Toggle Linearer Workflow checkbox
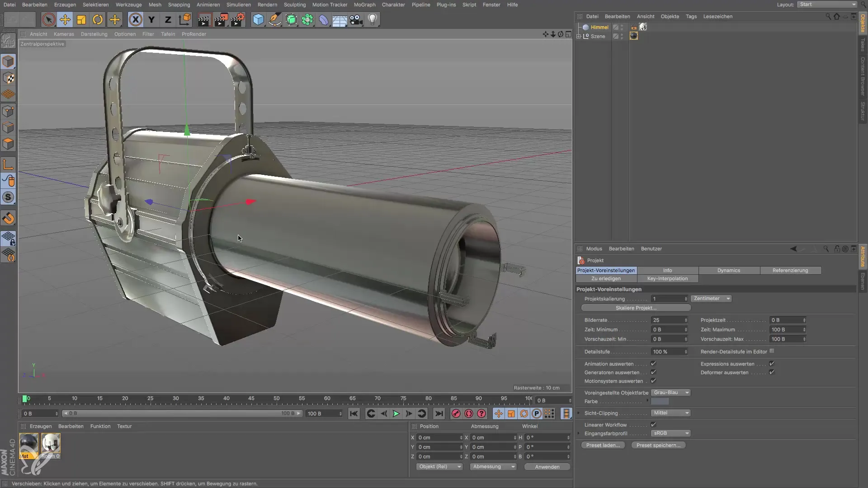Viewport: 868px width, 488px height. click(653, 425)
